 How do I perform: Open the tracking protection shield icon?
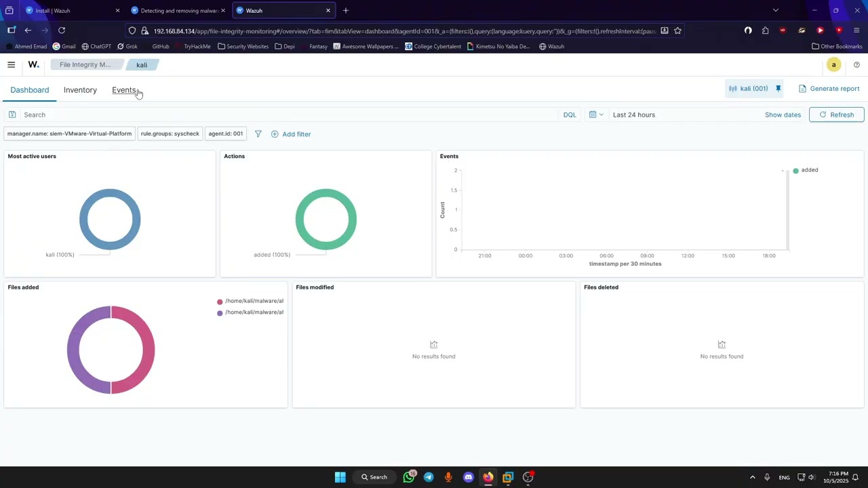132,30
